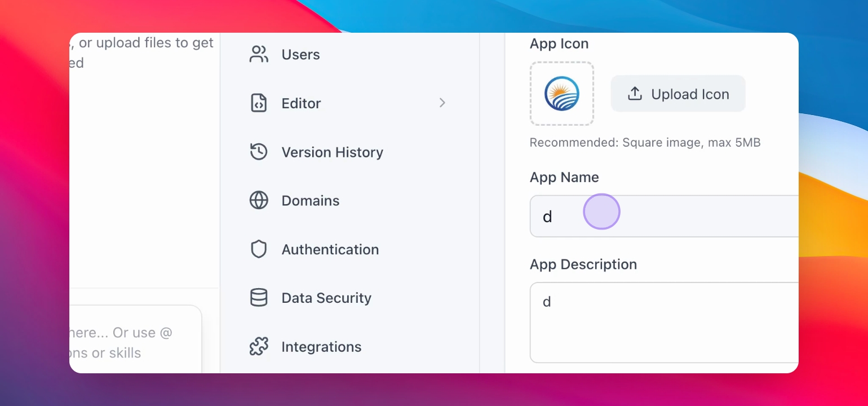Click the Domains globe icon

pyautogui.click(x=259, y=201)
